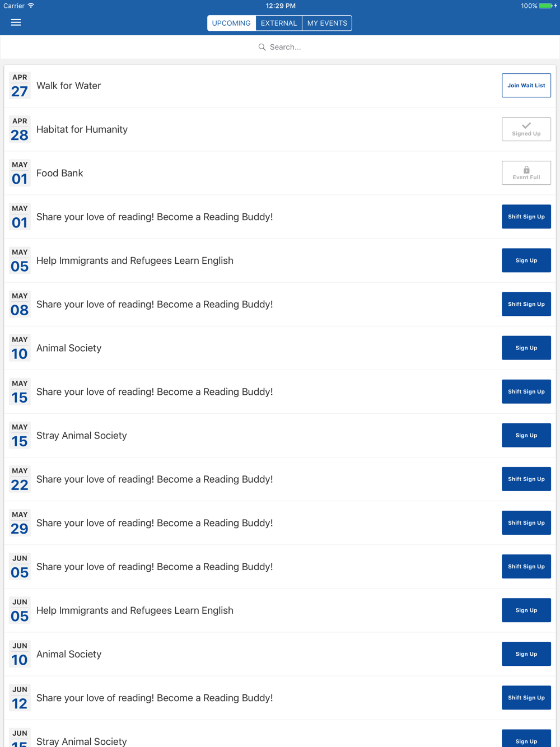Tap the April 27 date badge
The height and width of the screenshot is (747, 560).
tap(20, 86)
